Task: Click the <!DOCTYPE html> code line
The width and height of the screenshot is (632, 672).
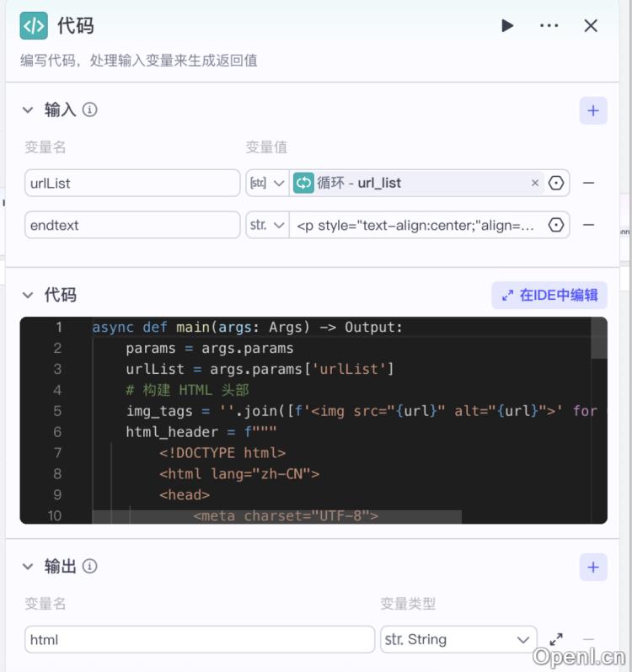Action: coord(222,453)
